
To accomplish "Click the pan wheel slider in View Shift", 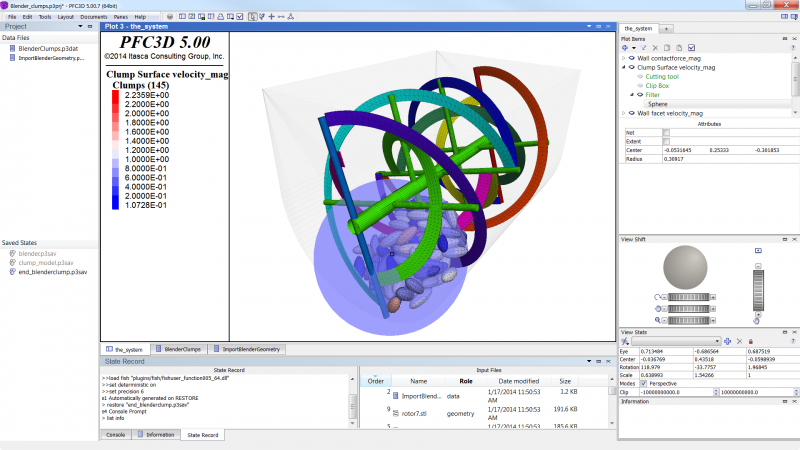I will point(688,309).
